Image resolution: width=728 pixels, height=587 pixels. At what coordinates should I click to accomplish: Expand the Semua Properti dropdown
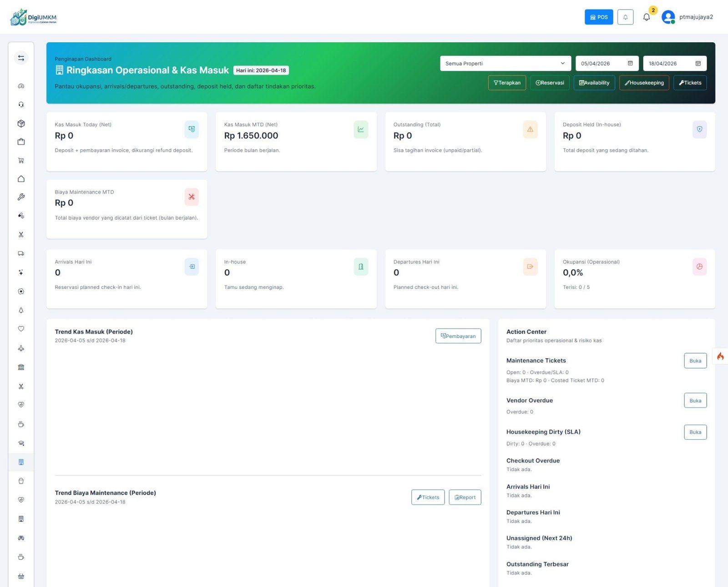click(505, 64)
